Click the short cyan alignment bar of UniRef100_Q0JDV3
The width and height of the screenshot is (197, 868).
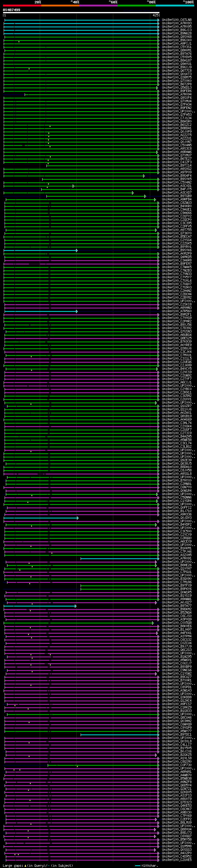(41, 518)
